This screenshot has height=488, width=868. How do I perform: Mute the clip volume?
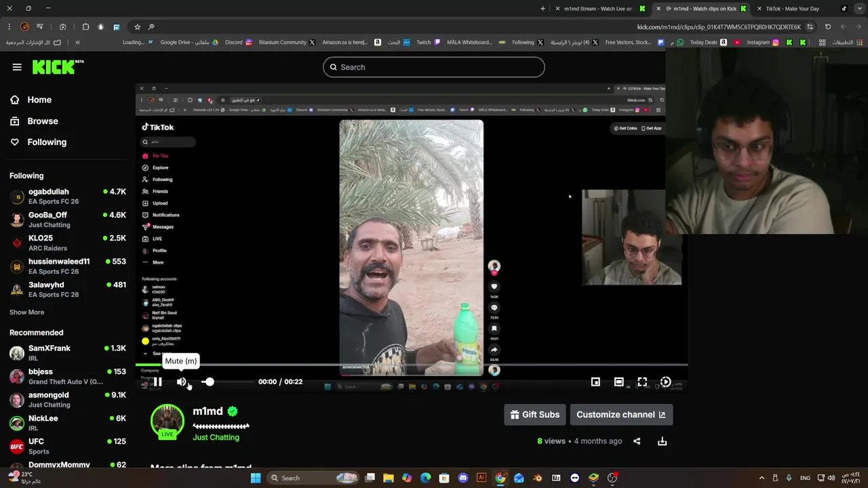181,382
